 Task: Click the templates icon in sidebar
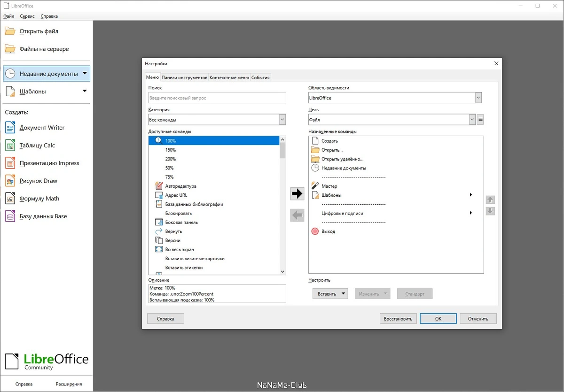10,92
